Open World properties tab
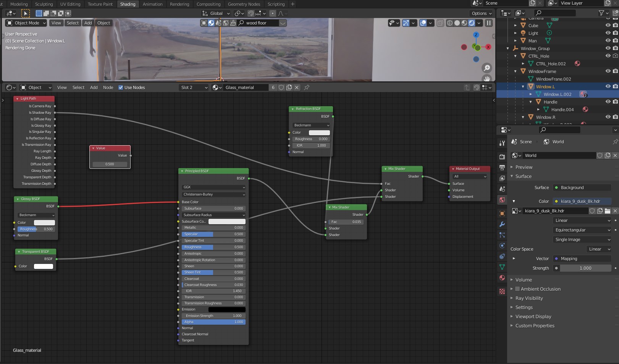 click(x=502, y=200)
